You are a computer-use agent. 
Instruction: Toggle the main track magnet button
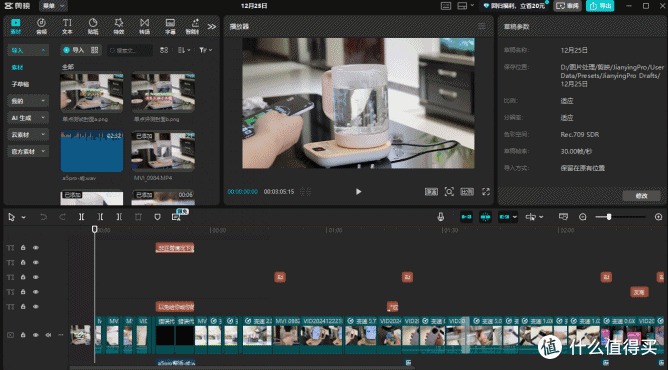pyautogui.click(x=466, y=217)
